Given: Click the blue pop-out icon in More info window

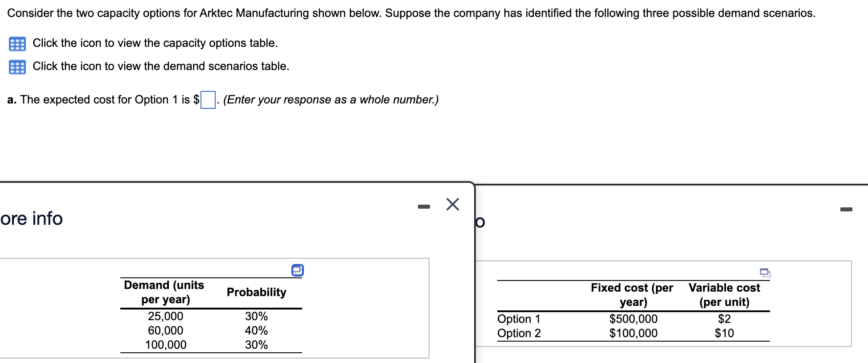Looking at the screenshot, I should click(x=297, y=270).
